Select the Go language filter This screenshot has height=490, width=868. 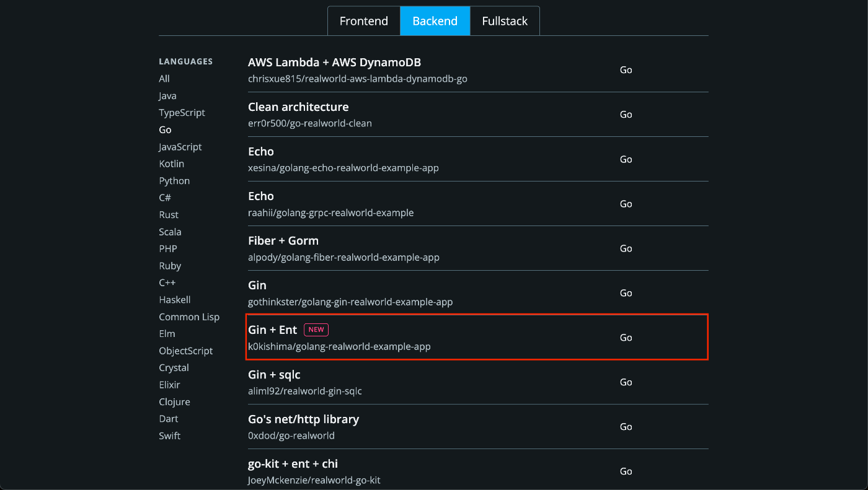tap(165, 130)
